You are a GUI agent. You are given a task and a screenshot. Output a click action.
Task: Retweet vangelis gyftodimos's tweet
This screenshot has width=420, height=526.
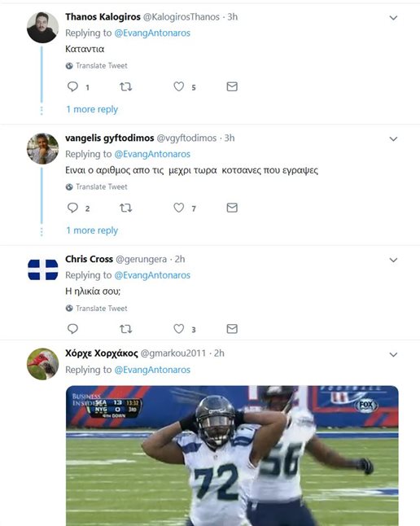tap(126, 208)
